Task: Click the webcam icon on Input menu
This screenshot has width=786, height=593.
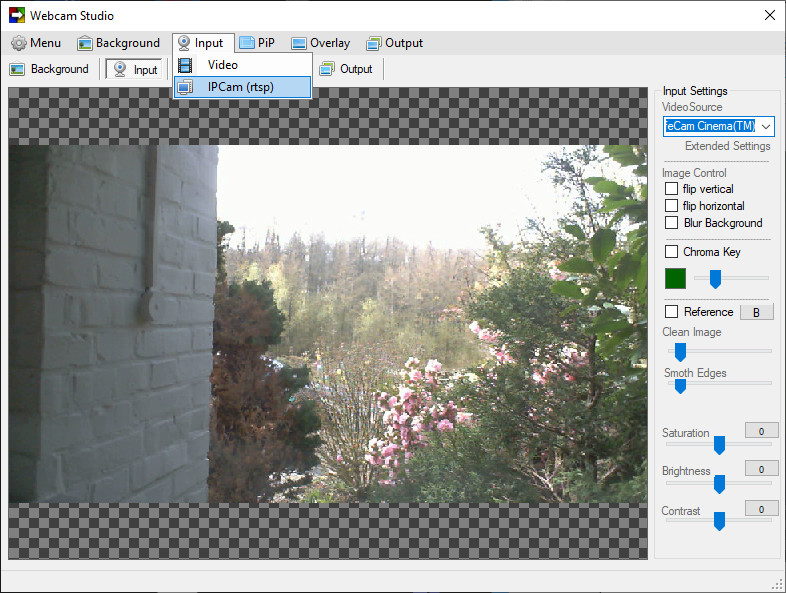Action: pyautogui.click(x=184, y=43)
